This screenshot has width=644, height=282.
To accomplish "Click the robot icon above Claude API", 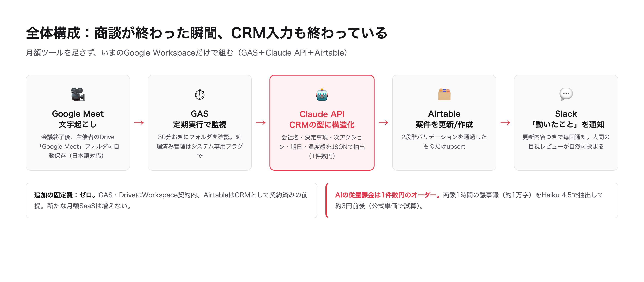I will 322,94.
